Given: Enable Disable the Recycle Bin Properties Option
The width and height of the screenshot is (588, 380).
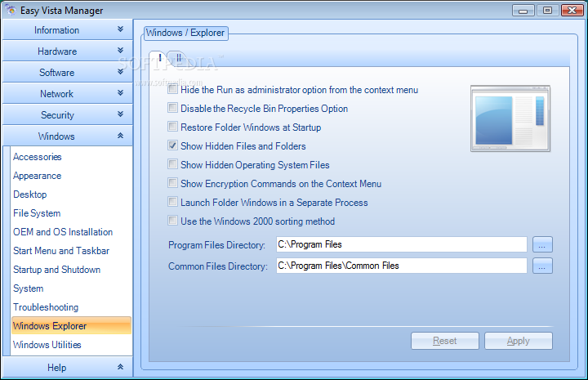Looking at the screenshot, I should point(172,108).
